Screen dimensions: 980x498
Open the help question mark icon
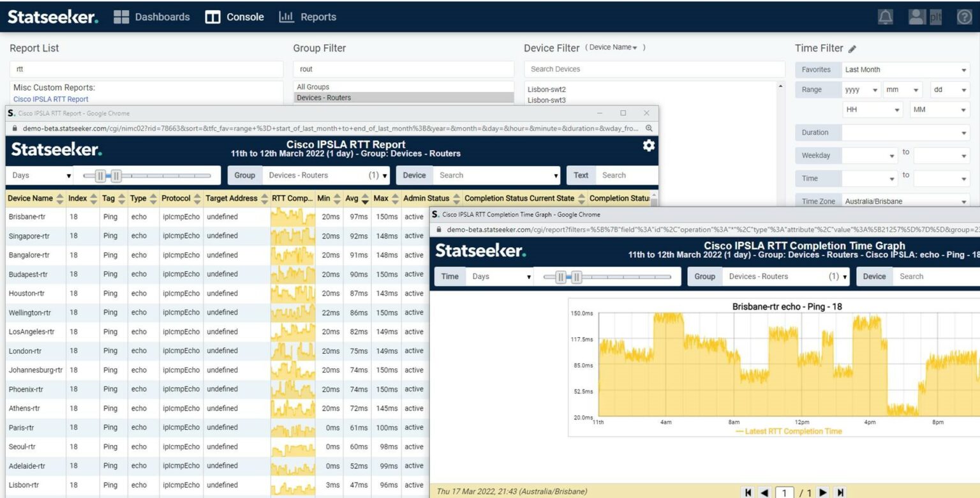[964, 17]
